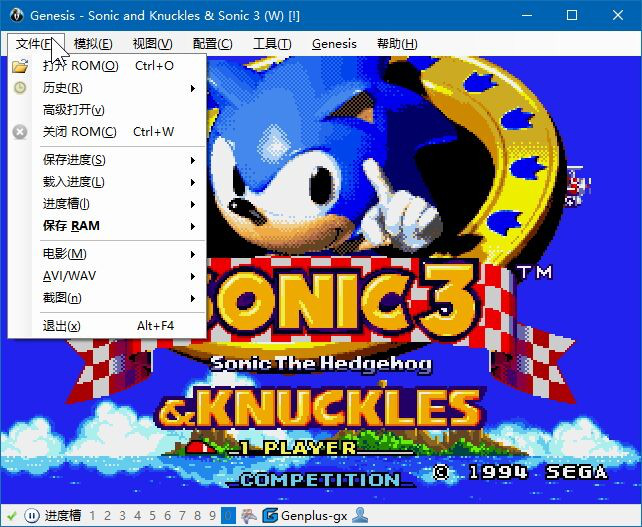Click the close ROM gray X icon
Screen dimensions: 642x527
[x=20, y=132]
